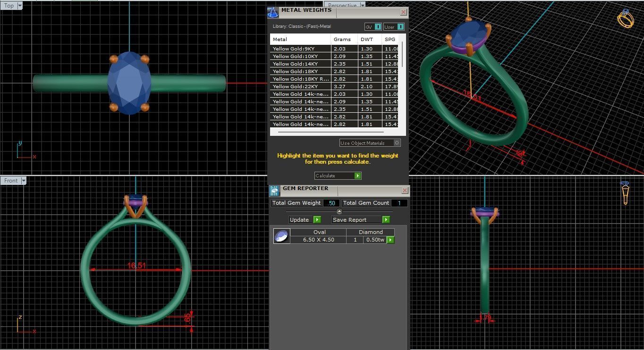This screenshot has height=350, width=644.
Task: Select the Yellow Gold:10KY row
Action: (x=335, y=56)
